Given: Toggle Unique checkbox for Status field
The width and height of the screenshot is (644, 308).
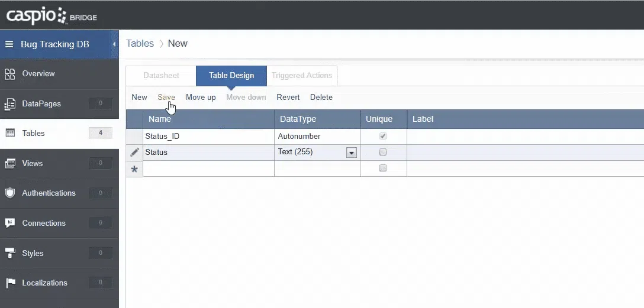Looking at the screenshot, I should pos(383,153).
